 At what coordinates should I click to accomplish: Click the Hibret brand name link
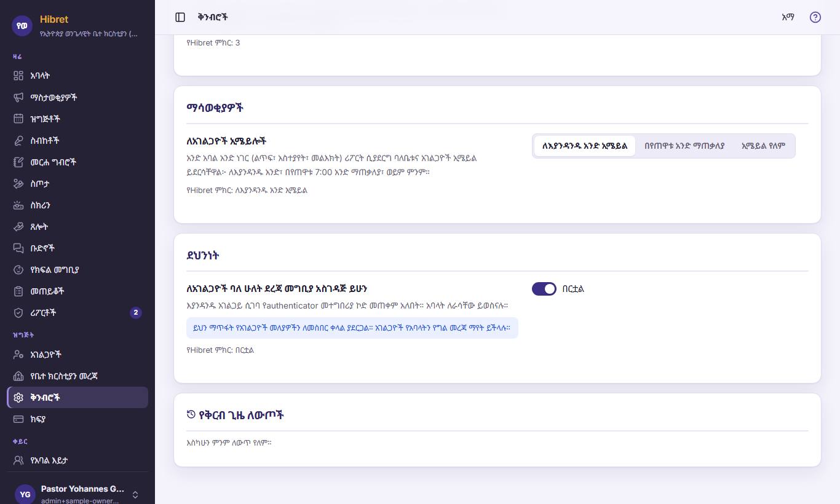pyautogui.click(x=54, y=19)
